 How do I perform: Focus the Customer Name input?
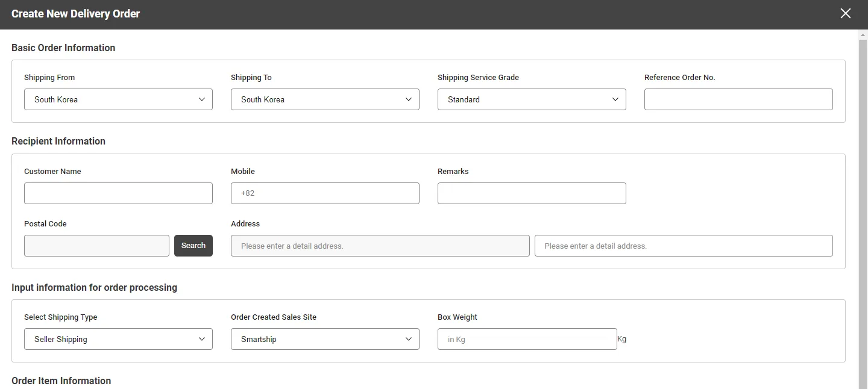click(118, 193)
